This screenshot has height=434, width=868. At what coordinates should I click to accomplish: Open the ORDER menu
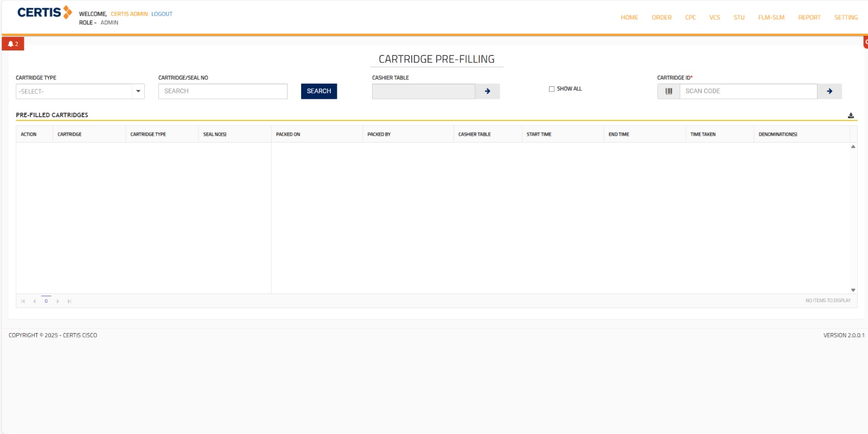[661, 17]
